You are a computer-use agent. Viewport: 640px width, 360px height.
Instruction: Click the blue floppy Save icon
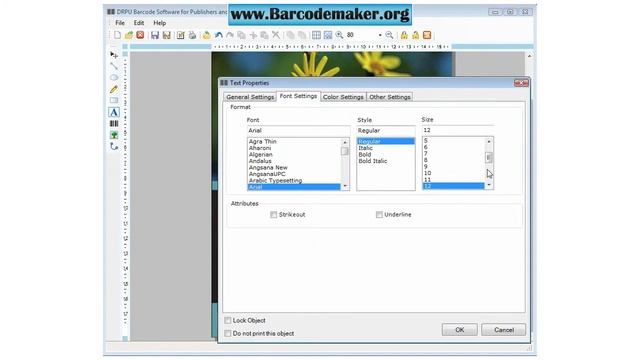point(155,35)
